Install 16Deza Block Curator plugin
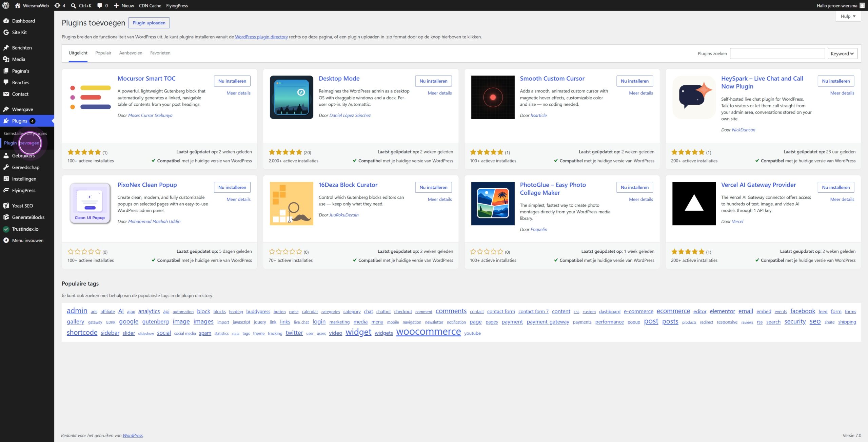 coord(433,187)
